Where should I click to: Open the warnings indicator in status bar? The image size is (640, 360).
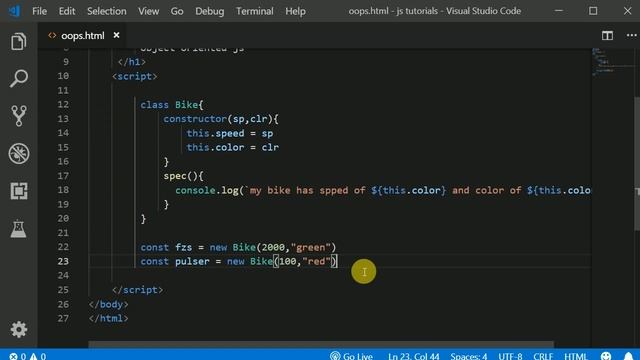point(38,356)
